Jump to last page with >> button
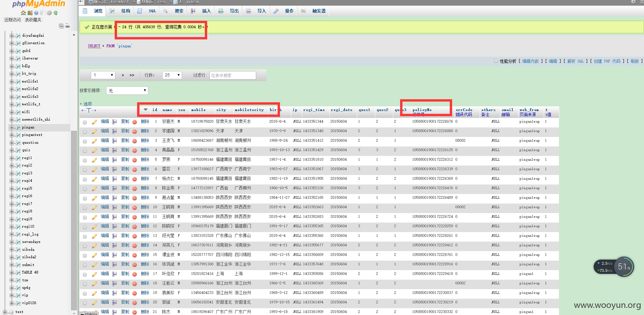Image resolution: width=644 pixels, height=315 pixels. [x=132, y=75]
